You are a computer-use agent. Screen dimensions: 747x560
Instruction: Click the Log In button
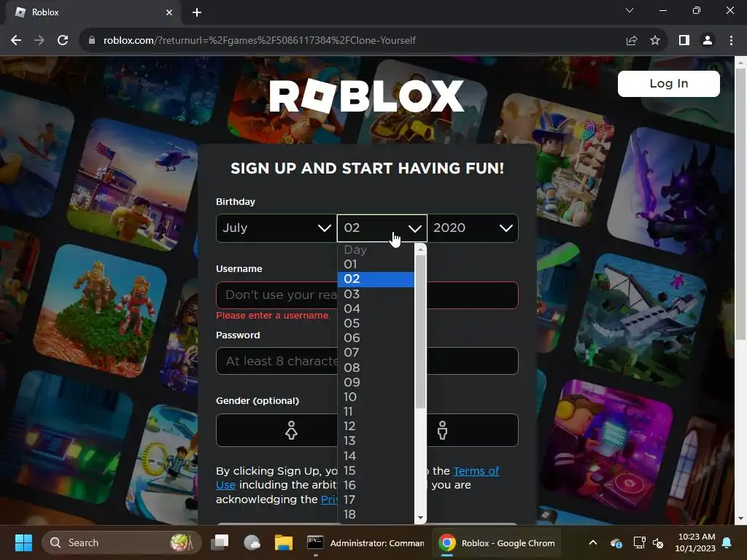coord(668,84)
